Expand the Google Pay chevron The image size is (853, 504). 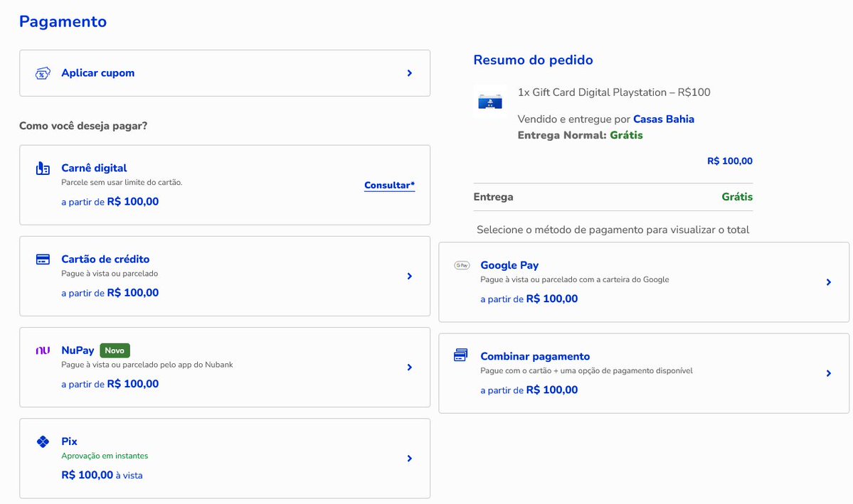point(829,282)
